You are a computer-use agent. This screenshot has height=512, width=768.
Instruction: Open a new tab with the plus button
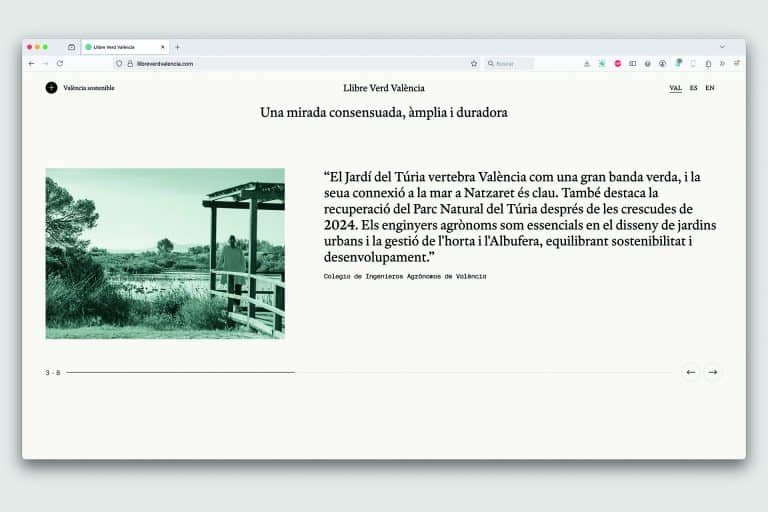point(178,47)
